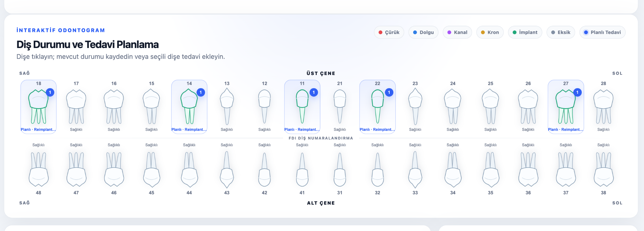Pick lower molar tooth 46

coord(114,169)
